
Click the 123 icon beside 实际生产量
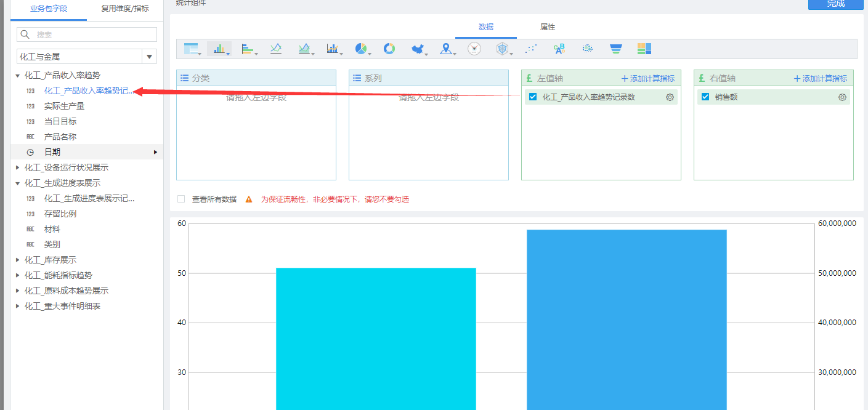point(30,106)
